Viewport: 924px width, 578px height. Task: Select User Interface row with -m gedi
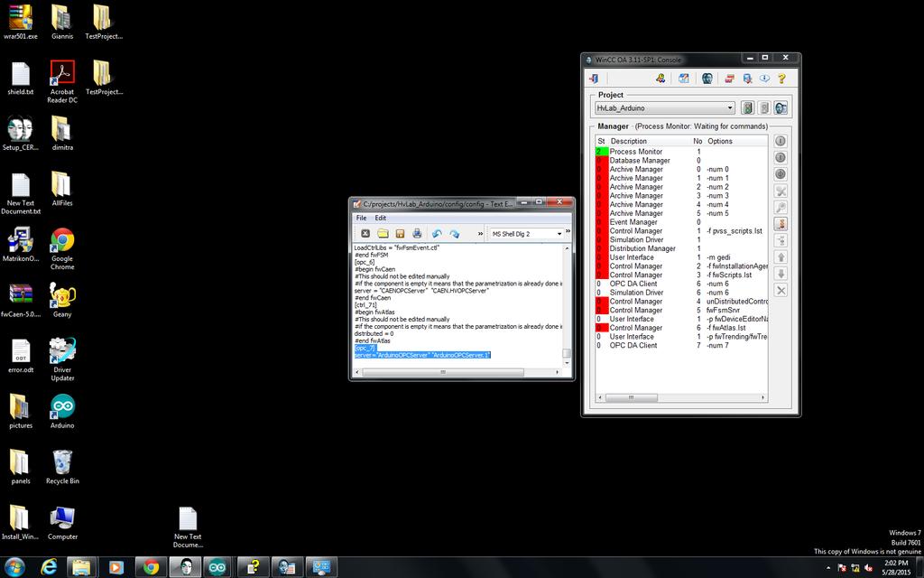(x=682, y=257)
